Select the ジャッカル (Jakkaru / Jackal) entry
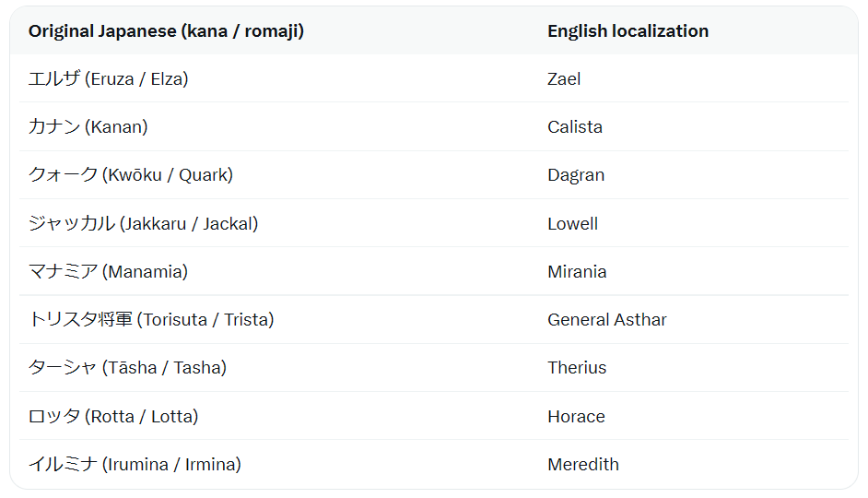868x498 pixels. coord(144,223)
